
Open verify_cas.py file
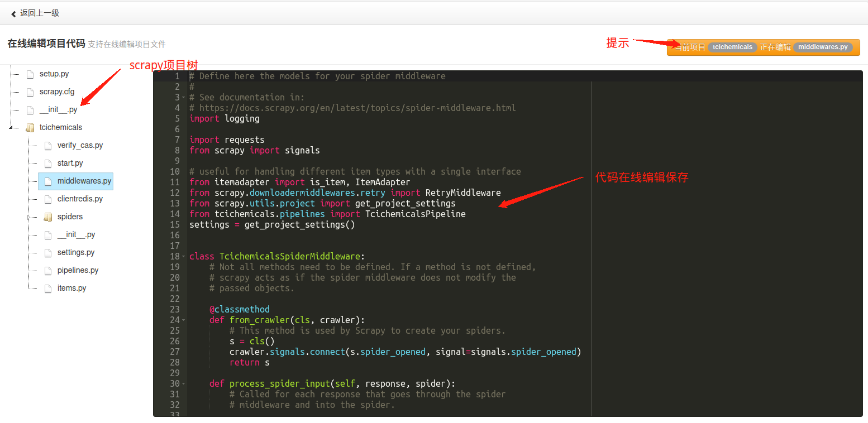coord(80,145)
